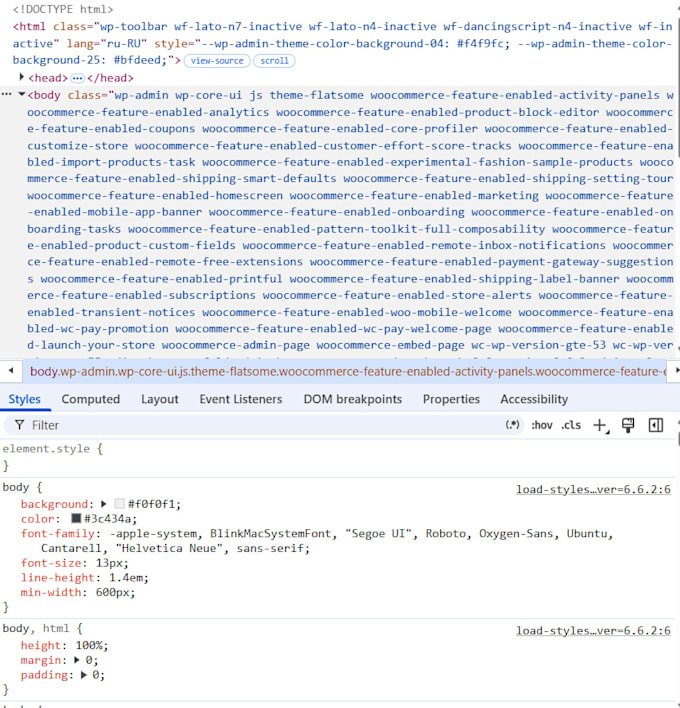Select the html element opening tag
Viewport: 680px width, 708px height.
[x=342, y=43]
